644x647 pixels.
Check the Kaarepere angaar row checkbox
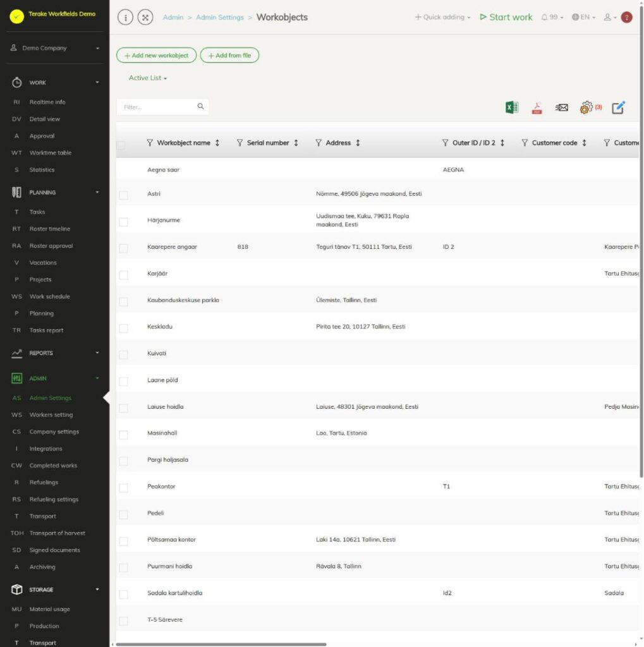click(x=123, y=248)
